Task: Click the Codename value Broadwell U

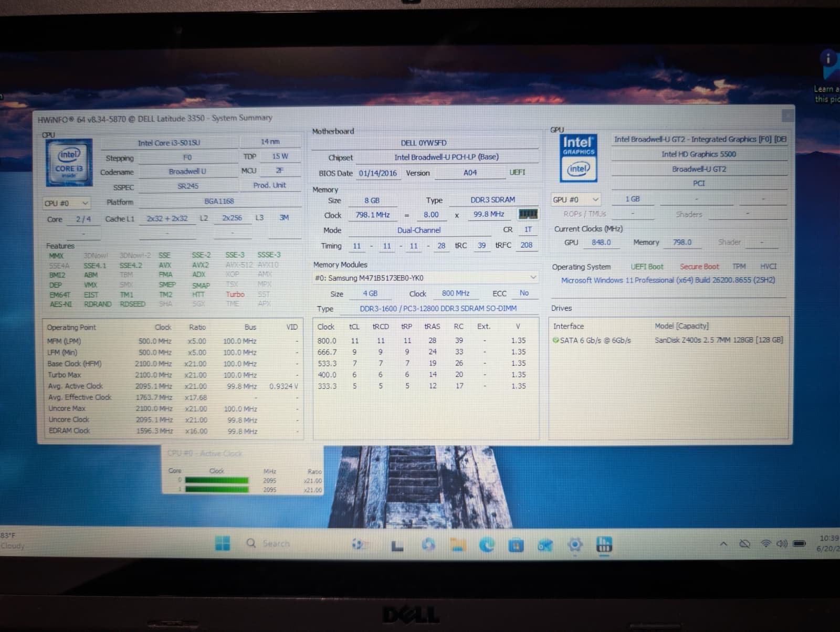Action: point(187,172)
